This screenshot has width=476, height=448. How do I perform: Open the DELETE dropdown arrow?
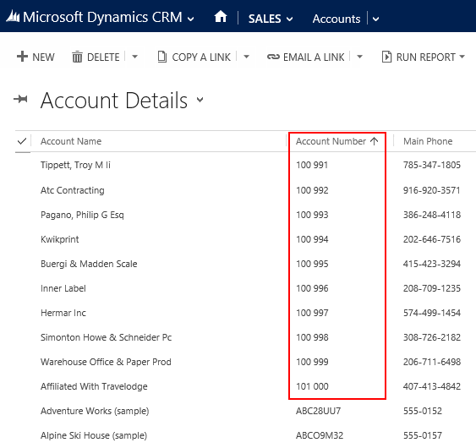(x=134, y=57)
